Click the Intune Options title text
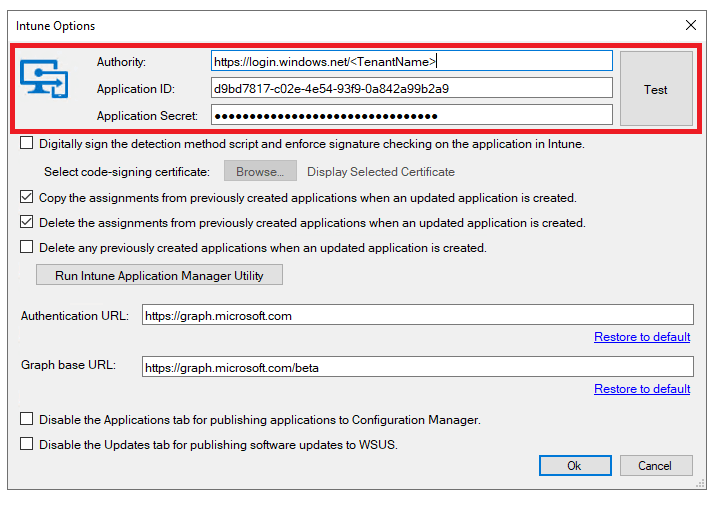 point(55,26)
